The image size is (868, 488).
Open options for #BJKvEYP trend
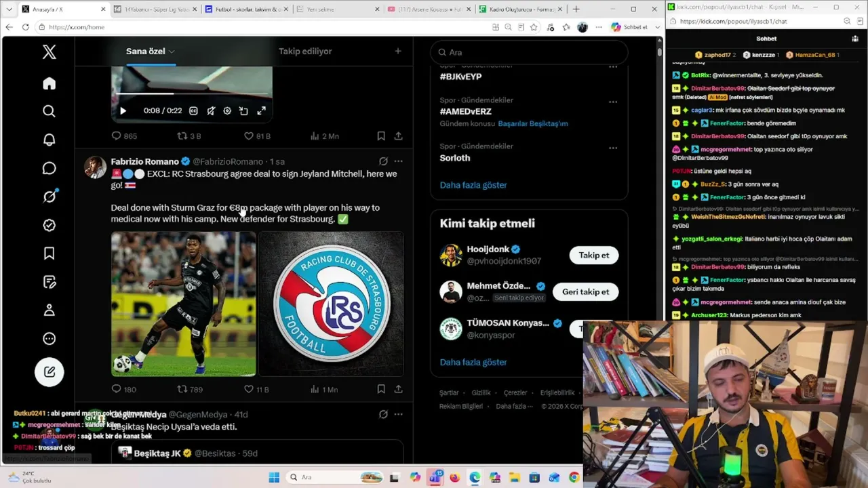(613, 66)
